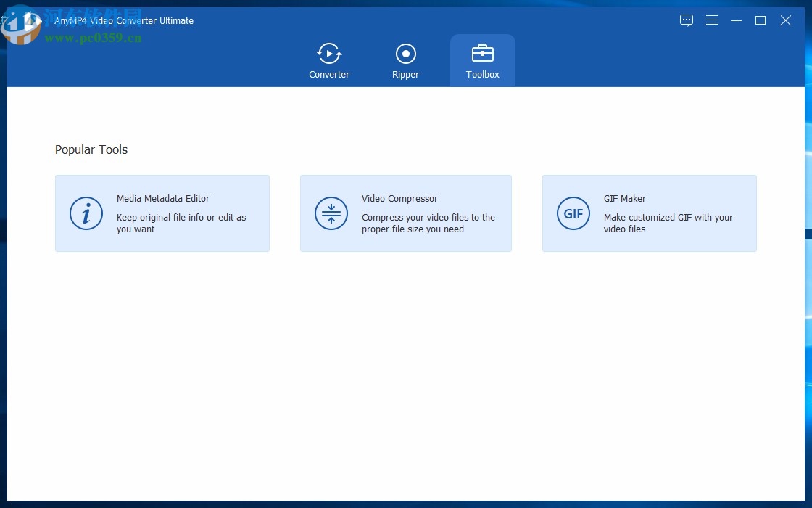Maximize the AnyMP4 window
This screenshot has height=508, width=812.
coord(761,20)
